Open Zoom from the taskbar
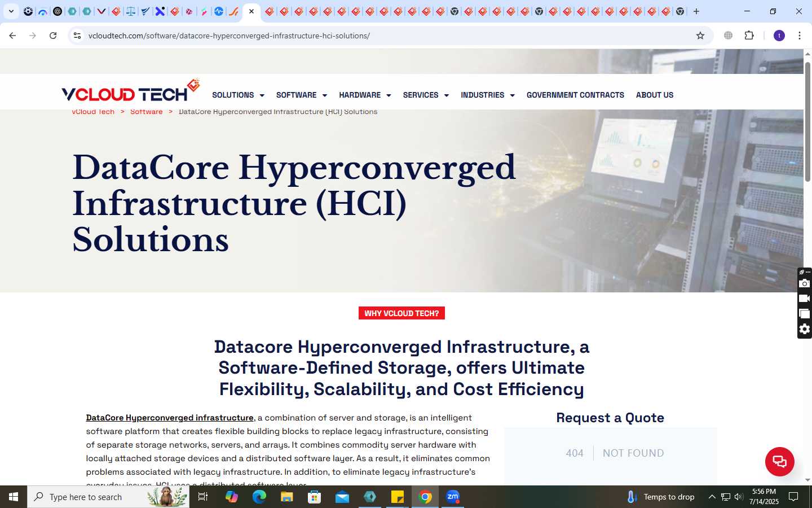 pos(453,497)
